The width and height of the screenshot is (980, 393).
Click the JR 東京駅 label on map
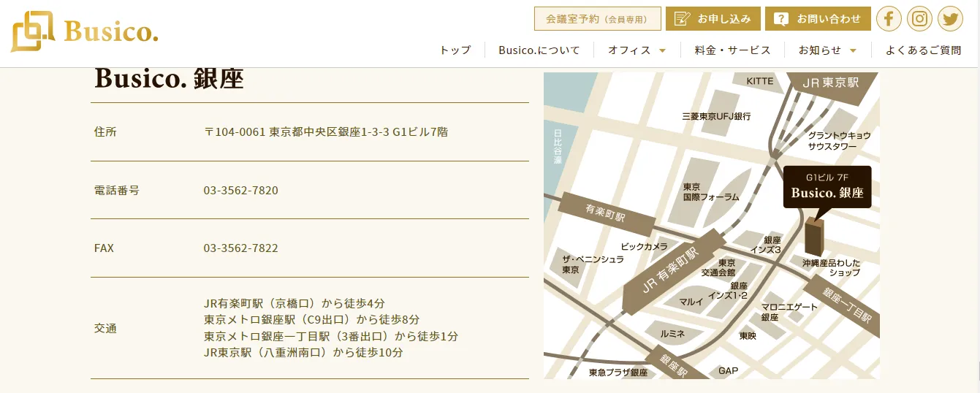(x=829, y=83)
